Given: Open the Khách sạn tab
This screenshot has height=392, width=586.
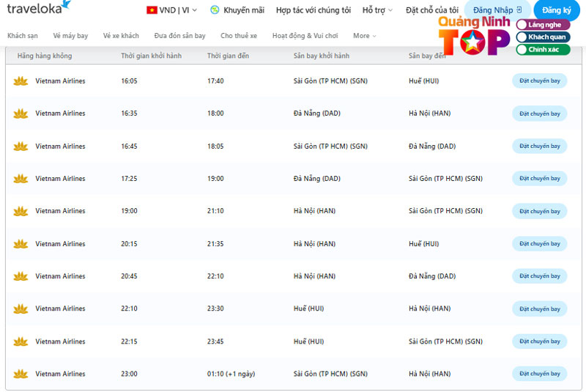Looking at the screenshot, I should (23, 36).
